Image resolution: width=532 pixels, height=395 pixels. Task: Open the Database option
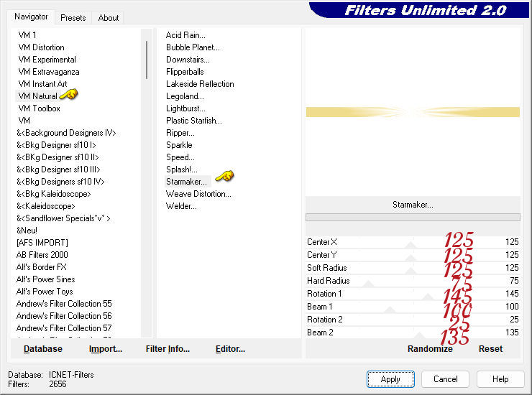[42, 348]
